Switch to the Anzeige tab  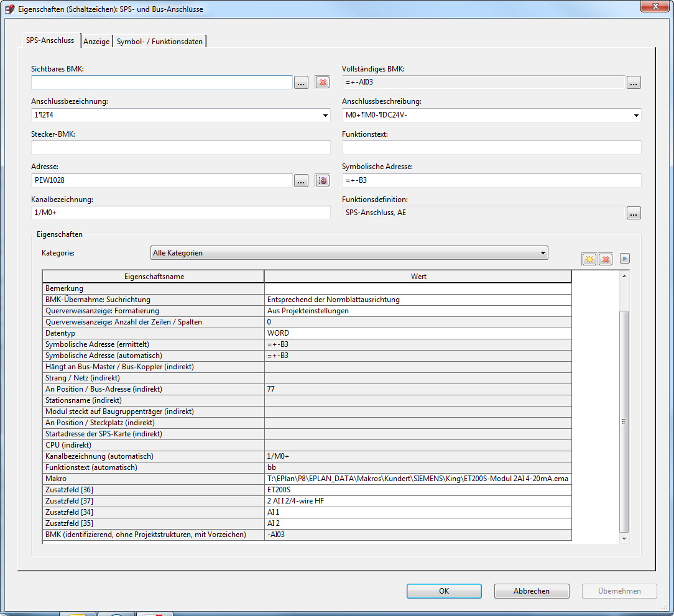coord(96,41)
